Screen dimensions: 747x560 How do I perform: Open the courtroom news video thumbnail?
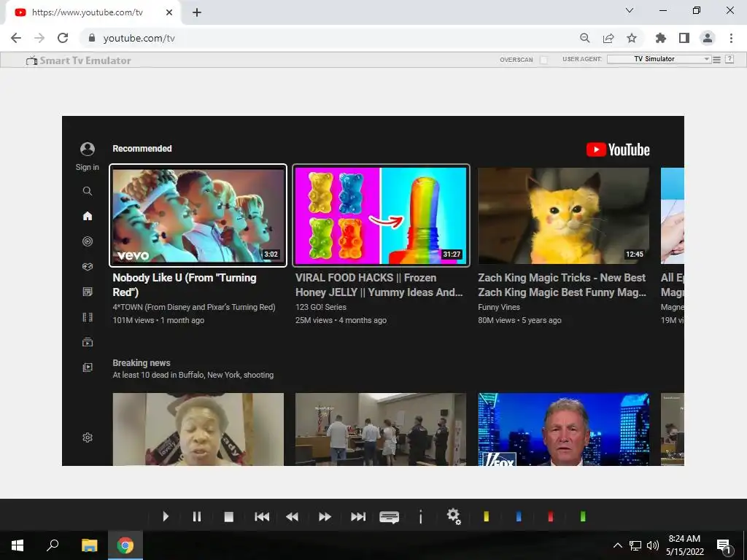point(381,429)
